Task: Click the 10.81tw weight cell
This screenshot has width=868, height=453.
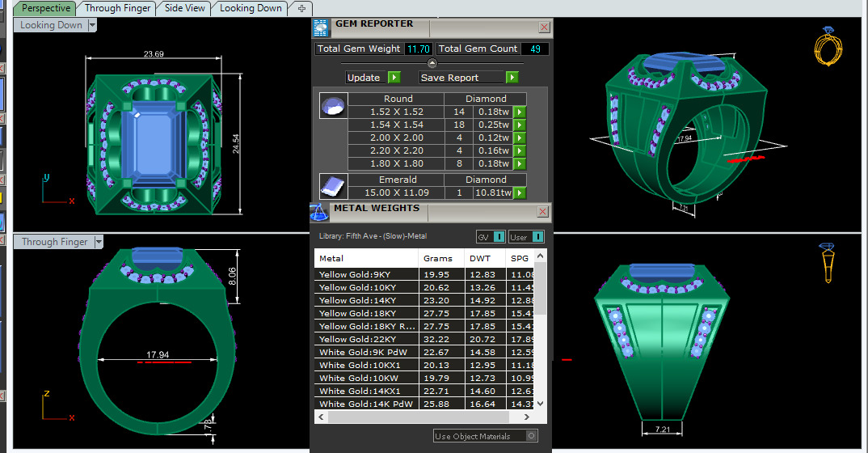Action: point(493,193)
